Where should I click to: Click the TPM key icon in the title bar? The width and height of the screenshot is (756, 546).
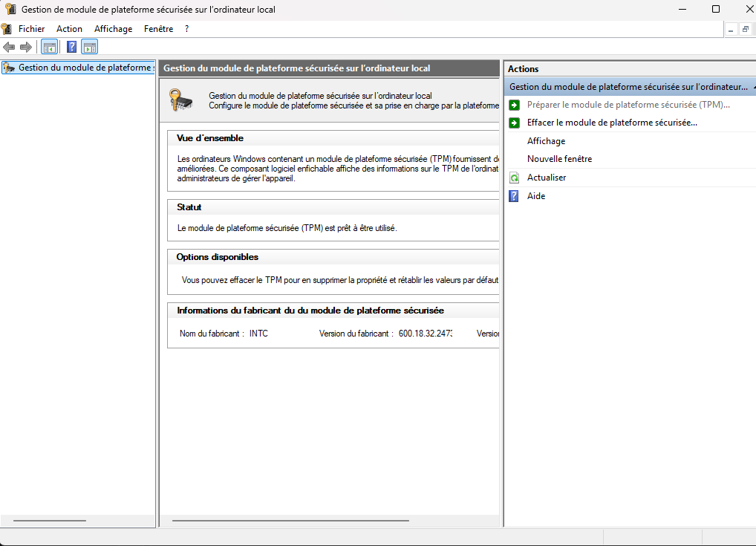(x=10, y=9)
